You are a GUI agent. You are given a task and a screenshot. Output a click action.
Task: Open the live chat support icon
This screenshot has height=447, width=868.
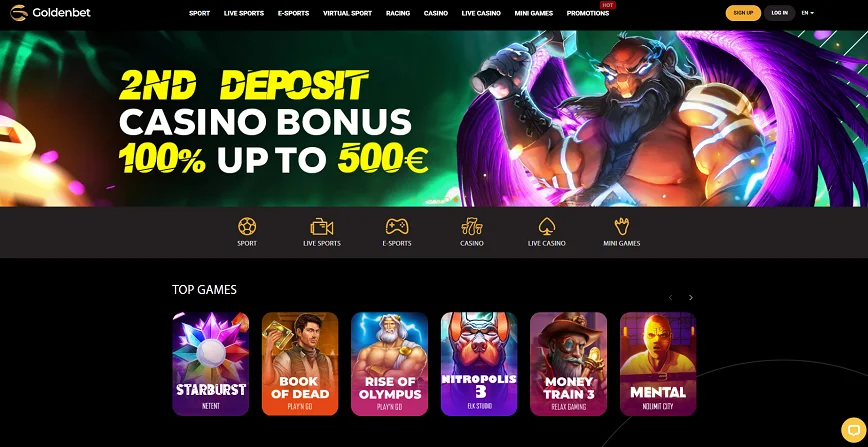[x=852, y=429]
